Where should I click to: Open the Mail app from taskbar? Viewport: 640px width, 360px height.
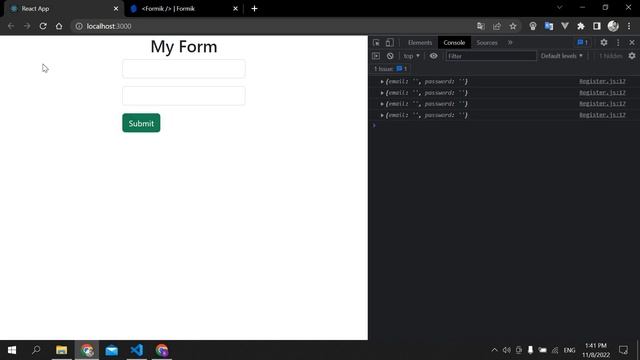click(x=111, y=350)
